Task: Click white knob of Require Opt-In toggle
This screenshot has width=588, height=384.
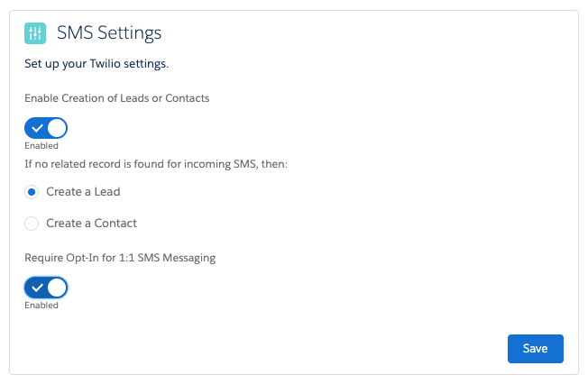Action: point(56,288)
